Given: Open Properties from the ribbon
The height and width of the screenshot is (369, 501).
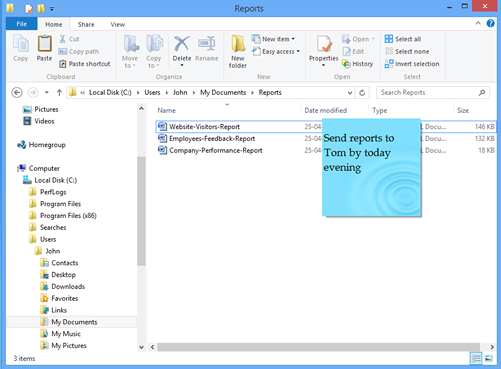Looking at the screenshot, I should click(x=323, y=50).
